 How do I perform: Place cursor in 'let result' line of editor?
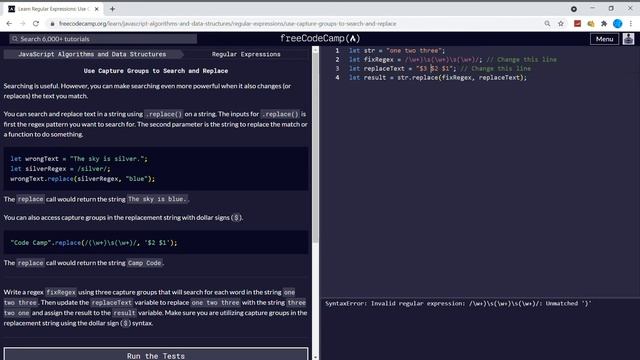(438, 78)
